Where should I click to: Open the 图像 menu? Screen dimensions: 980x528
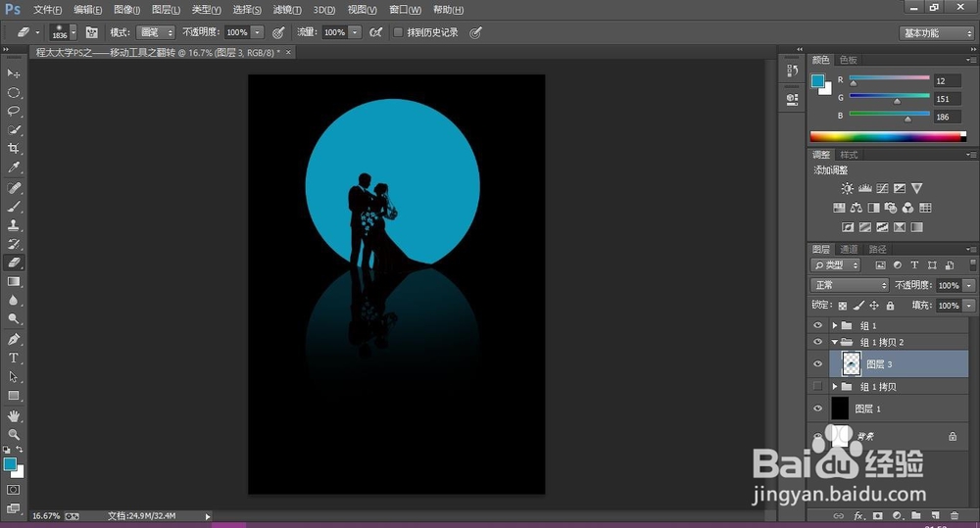[x=126, y=10]
